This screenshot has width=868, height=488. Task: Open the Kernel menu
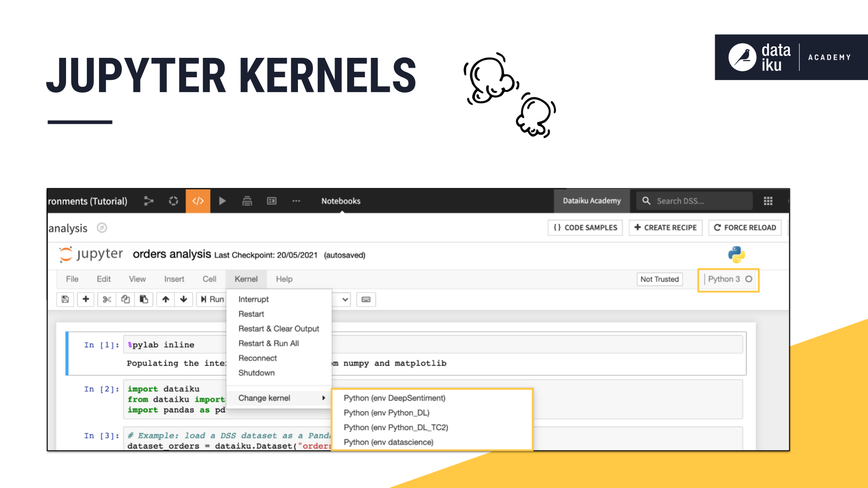(245, 279)
